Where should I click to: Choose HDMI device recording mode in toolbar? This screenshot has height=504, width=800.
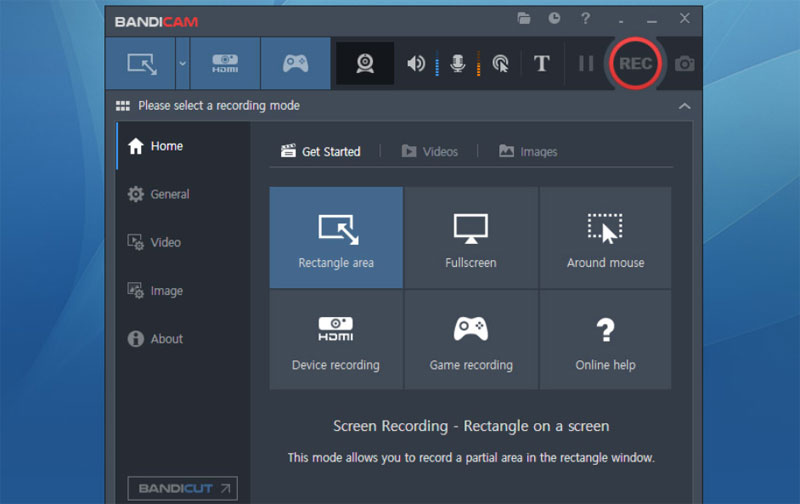(225, 64)
